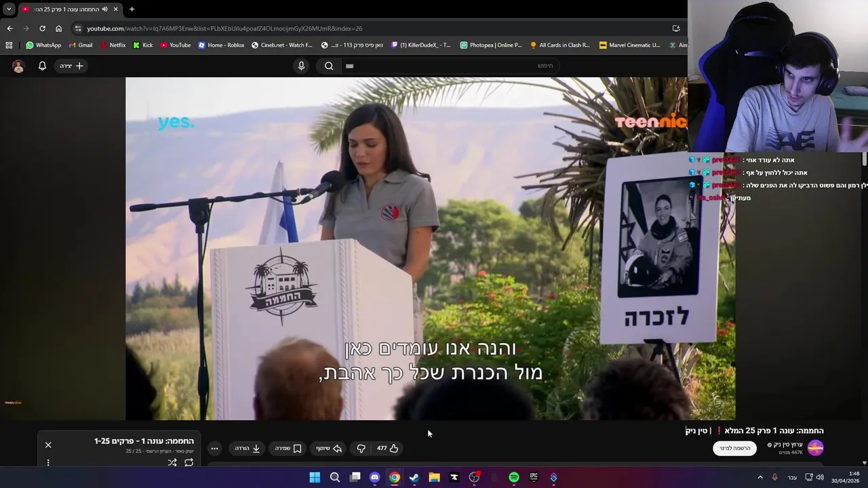Switch the keyboard language indicator

pos(792,477)
